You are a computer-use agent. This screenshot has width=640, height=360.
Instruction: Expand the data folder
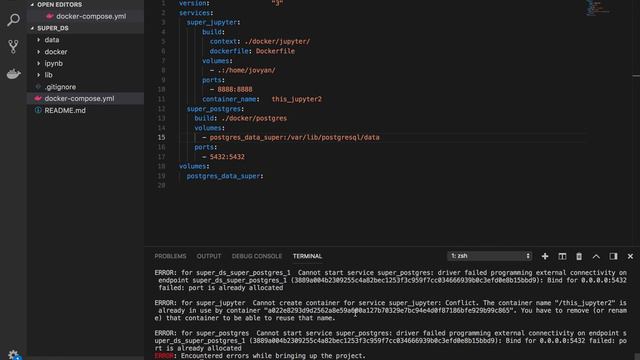pyautogui.click(x=52, y=40)
